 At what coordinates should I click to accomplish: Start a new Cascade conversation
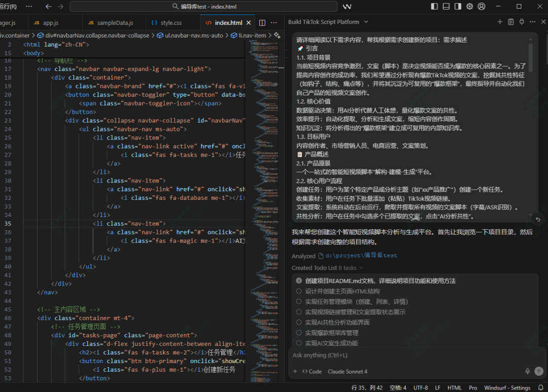point(500,22)
